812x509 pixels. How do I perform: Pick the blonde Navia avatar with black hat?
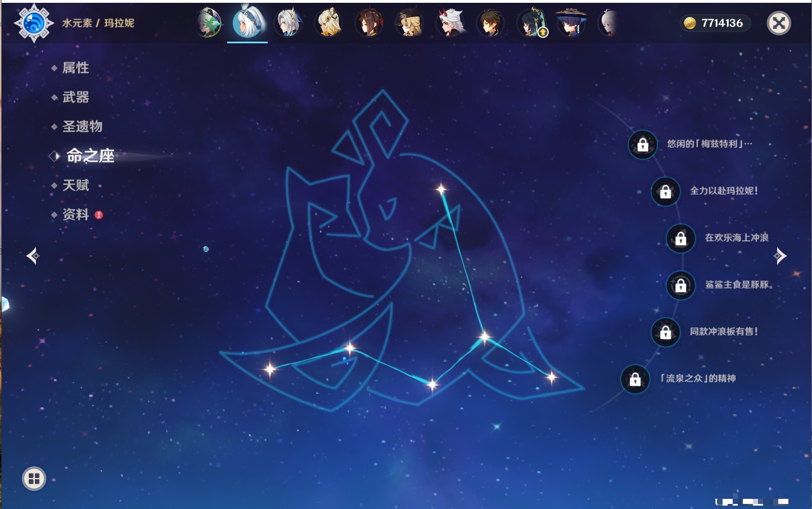pyautogui.click(x=409, y=23)
